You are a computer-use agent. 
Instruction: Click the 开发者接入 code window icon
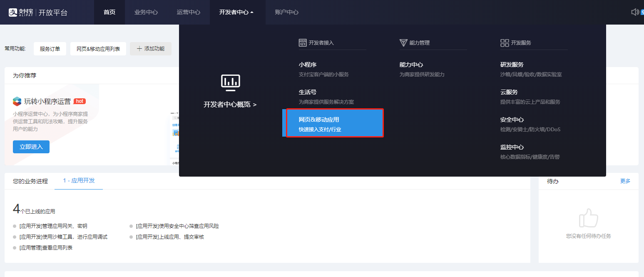[303, 43]
